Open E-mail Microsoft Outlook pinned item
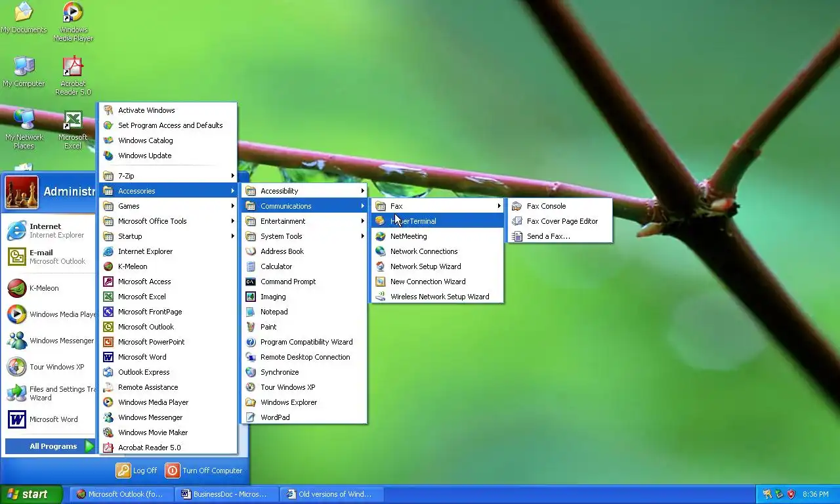This screenshot has width=840, height=504. (x=50, y=257)
